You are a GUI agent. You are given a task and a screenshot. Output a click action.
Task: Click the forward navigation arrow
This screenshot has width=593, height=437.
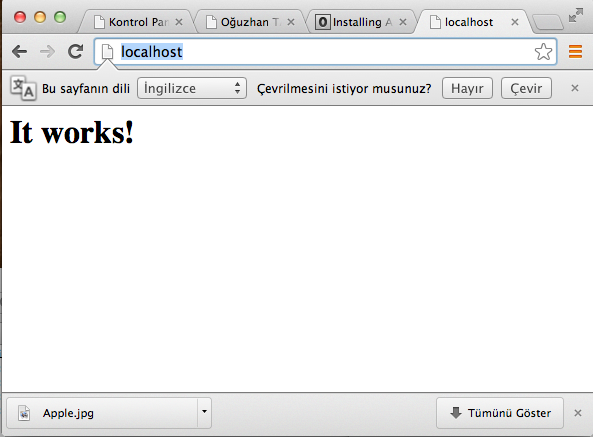tap(47, 51)
